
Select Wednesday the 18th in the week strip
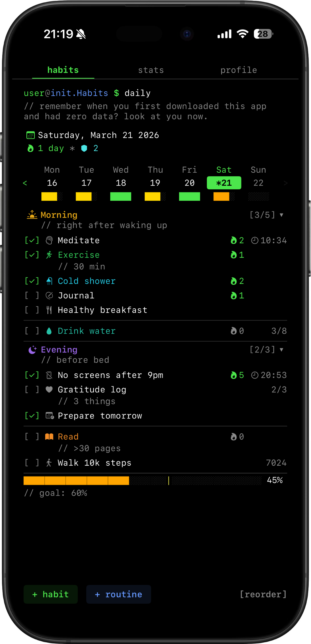coord(120,183)
